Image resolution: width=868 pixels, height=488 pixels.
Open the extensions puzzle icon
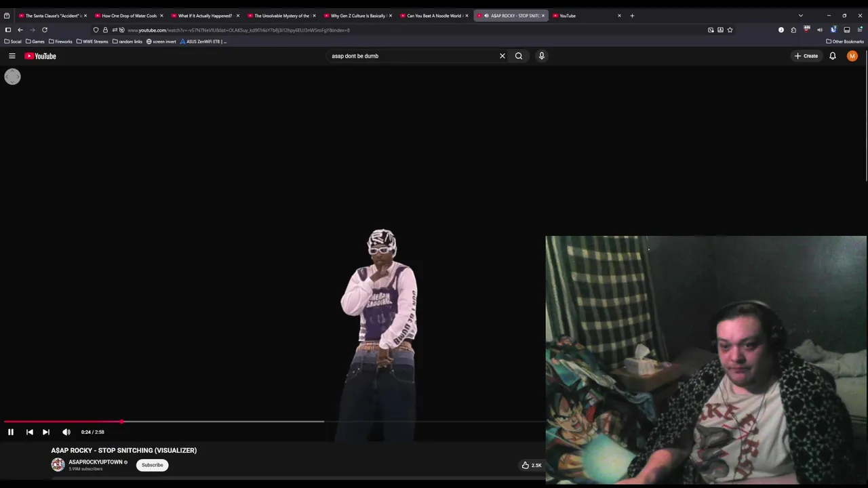(x=793, y=30)
